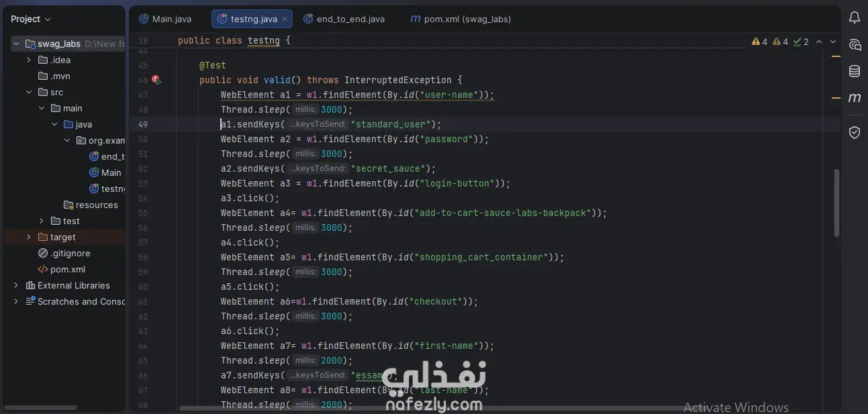Click InterruptedException in method signature
The width and height of the screenshot is (868, 414).
click(x=398, y=80)
